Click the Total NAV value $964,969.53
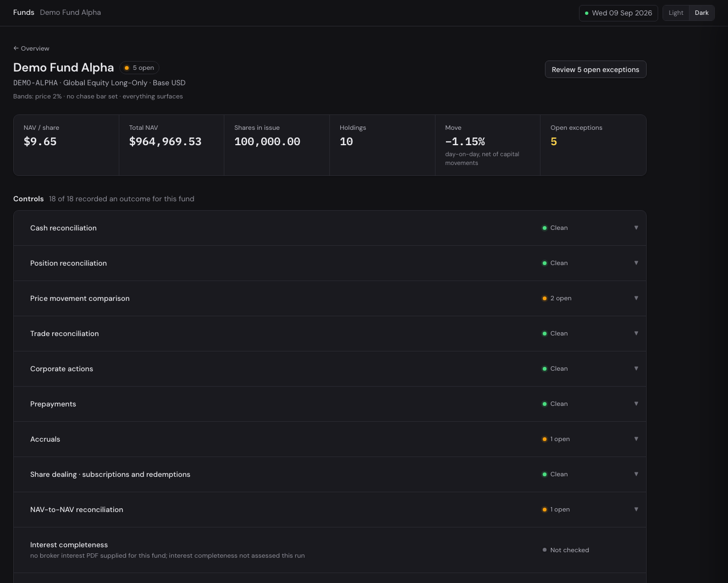The width and height of the screenshot is (728, 583). tap(165, 141)
